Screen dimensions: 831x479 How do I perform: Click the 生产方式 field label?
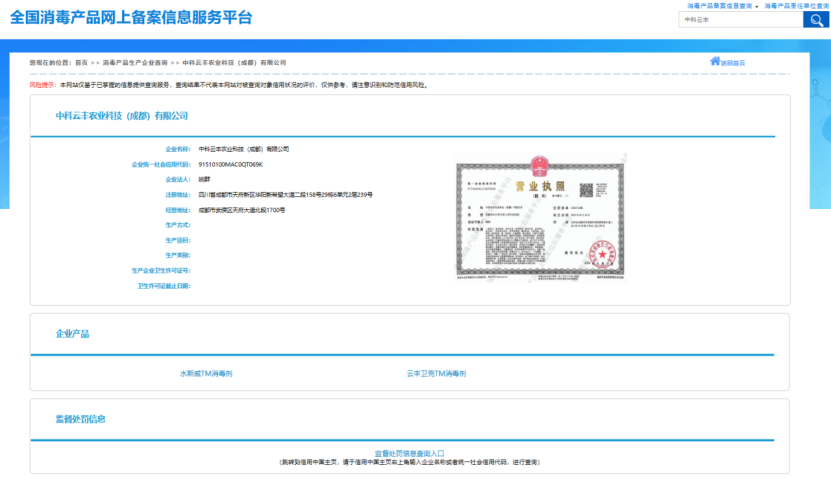[x=178, y=225]
